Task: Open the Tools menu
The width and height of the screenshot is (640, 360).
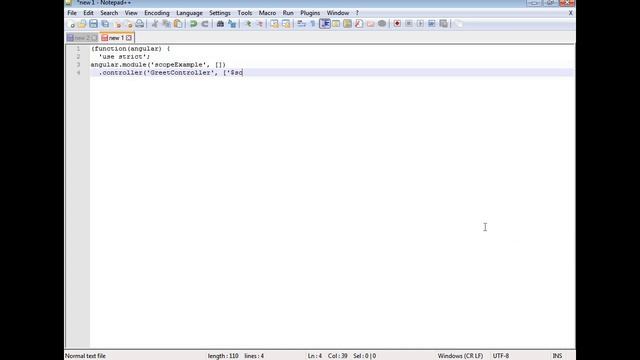Action: tap(244, 13)
